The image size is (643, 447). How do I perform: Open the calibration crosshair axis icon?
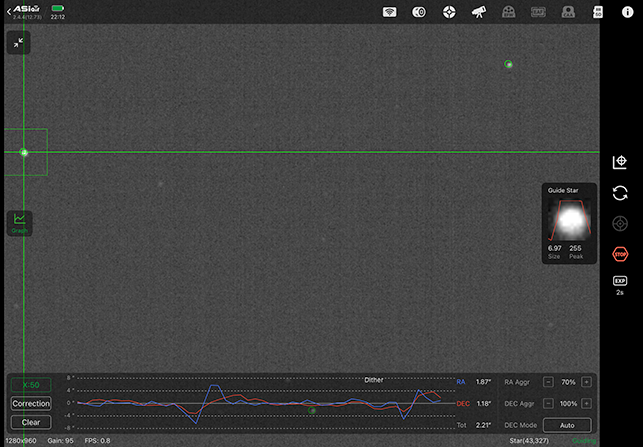[620, 162]
